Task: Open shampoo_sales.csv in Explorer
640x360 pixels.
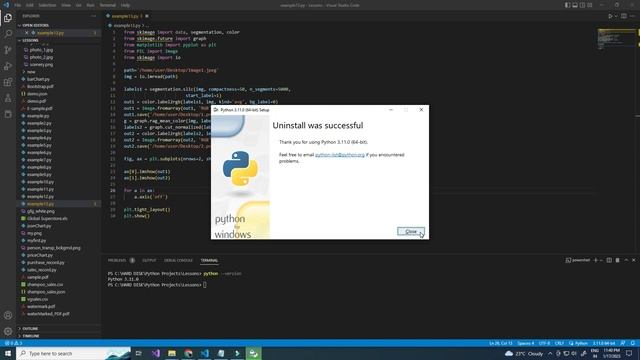Action: (x=45, y=284)
